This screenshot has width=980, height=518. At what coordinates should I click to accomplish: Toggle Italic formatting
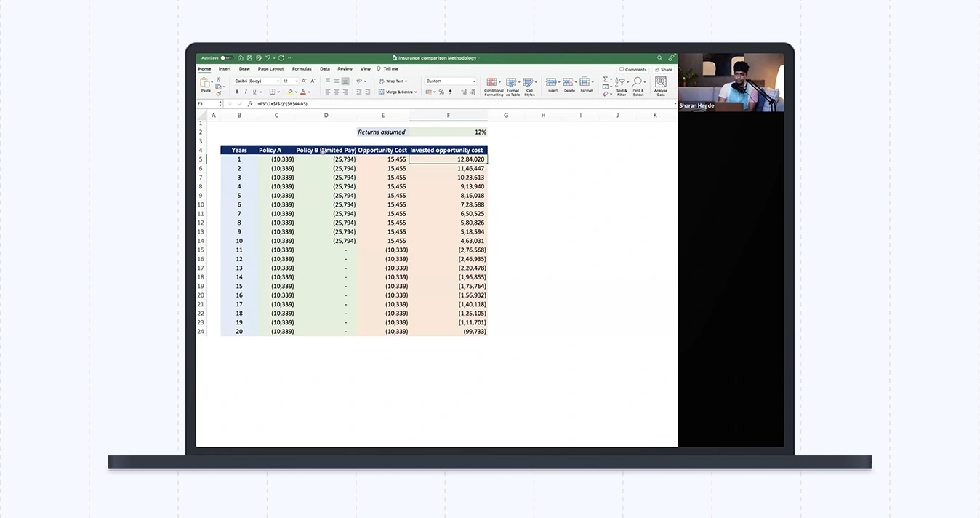click(x=246, y=92)
